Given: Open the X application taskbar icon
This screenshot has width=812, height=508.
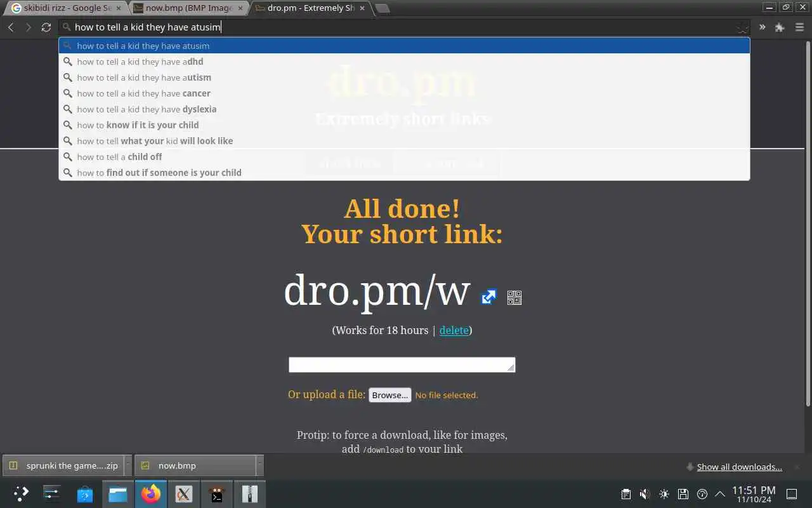Looking at the screenshot, I should point(184,493).
